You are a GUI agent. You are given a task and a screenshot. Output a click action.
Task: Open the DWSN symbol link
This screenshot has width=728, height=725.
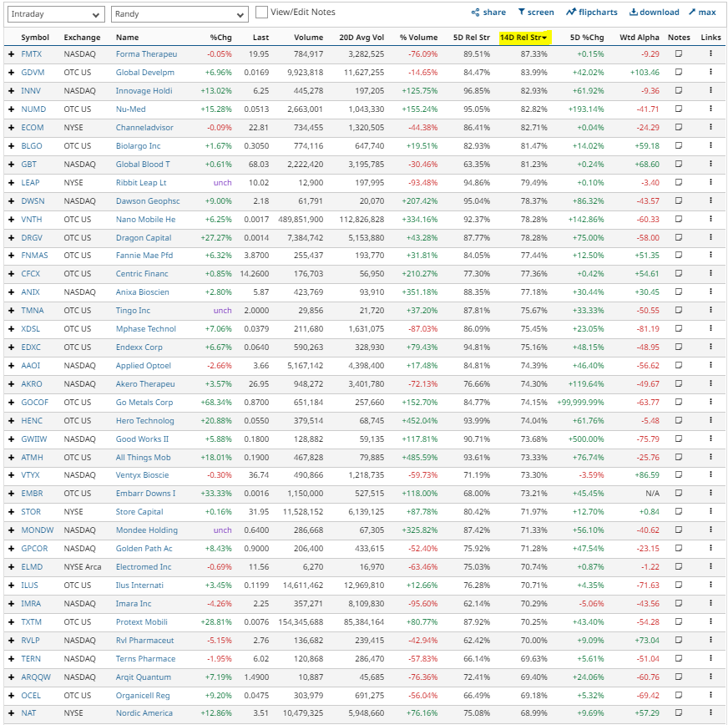click(x=33, y=201)
